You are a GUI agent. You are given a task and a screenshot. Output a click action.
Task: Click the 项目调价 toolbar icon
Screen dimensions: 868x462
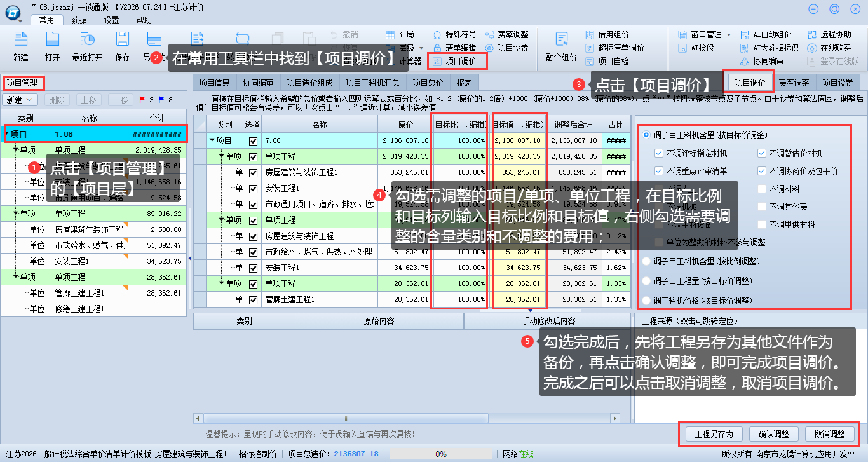coord(437,62)
